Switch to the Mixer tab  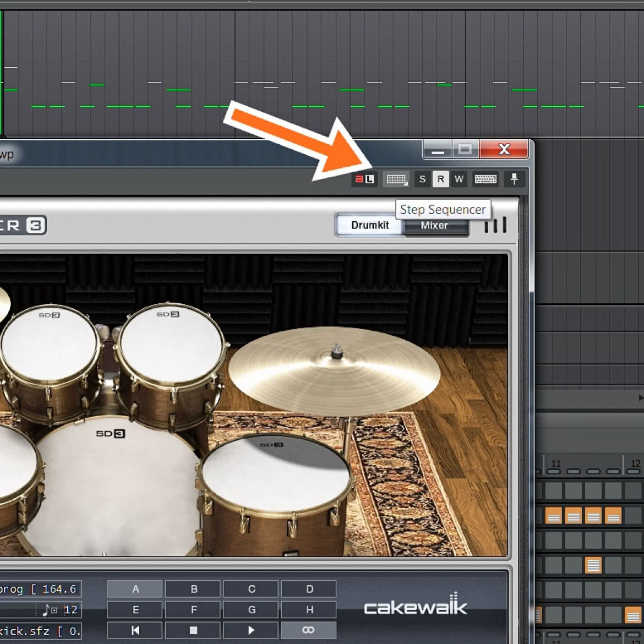[x=434, y=226]
